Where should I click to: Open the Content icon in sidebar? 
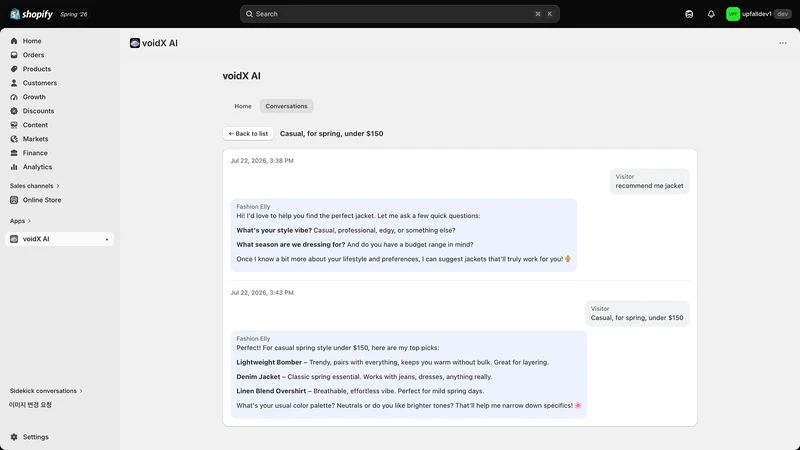point(14,125)
